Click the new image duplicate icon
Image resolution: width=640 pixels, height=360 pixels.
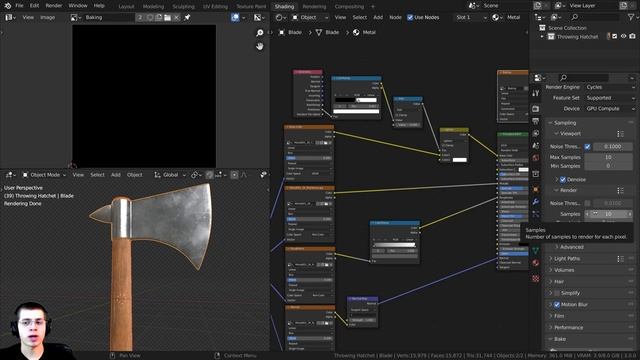158,18
